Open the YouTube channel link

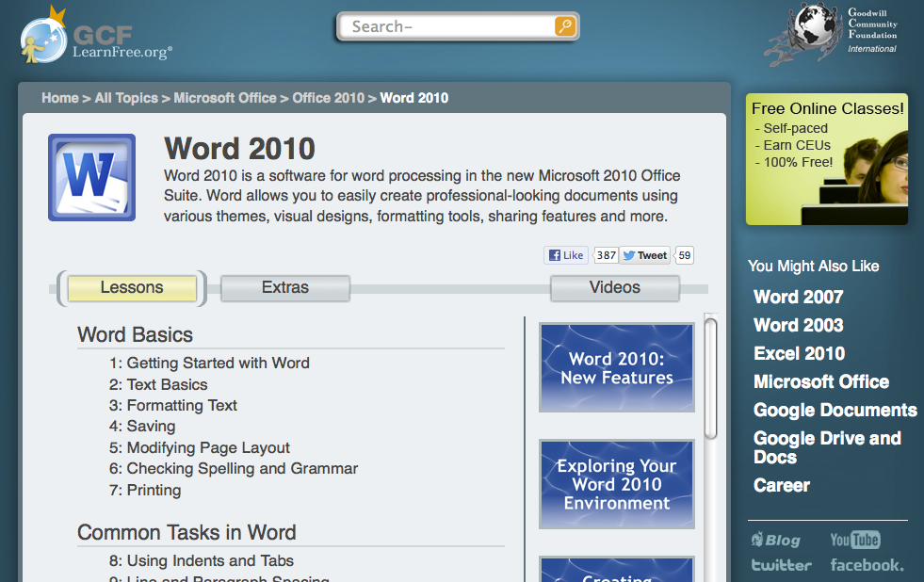(855, 540)
